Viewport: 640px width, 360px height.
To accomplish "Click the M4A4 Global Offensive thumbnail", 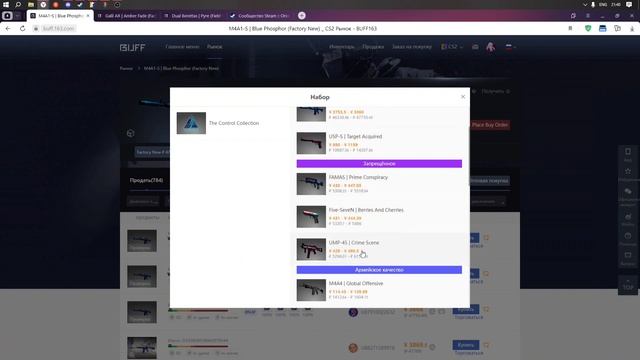I will (x=311, y=290).
